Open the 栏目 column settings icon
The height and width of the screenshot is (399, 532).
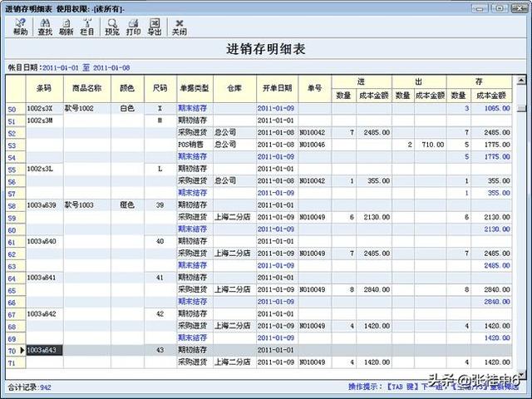(87, 27)
